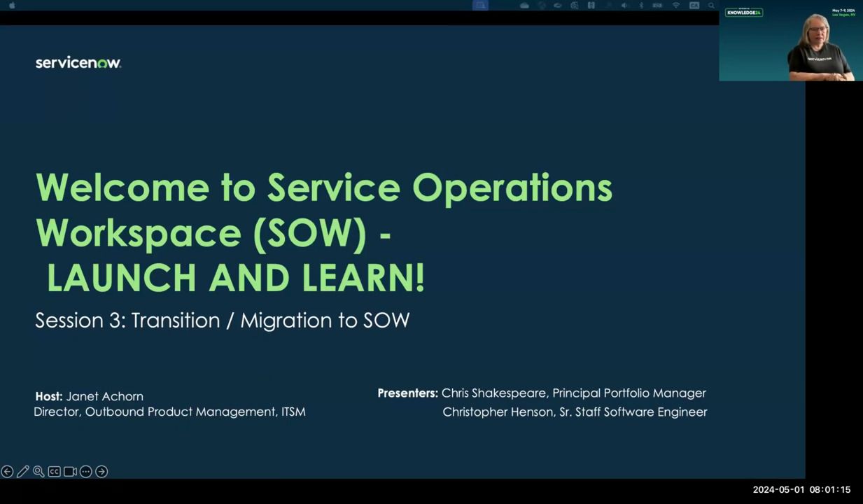Go back using the left arrow button
The image size is (863, 504).
coord(7,471)
